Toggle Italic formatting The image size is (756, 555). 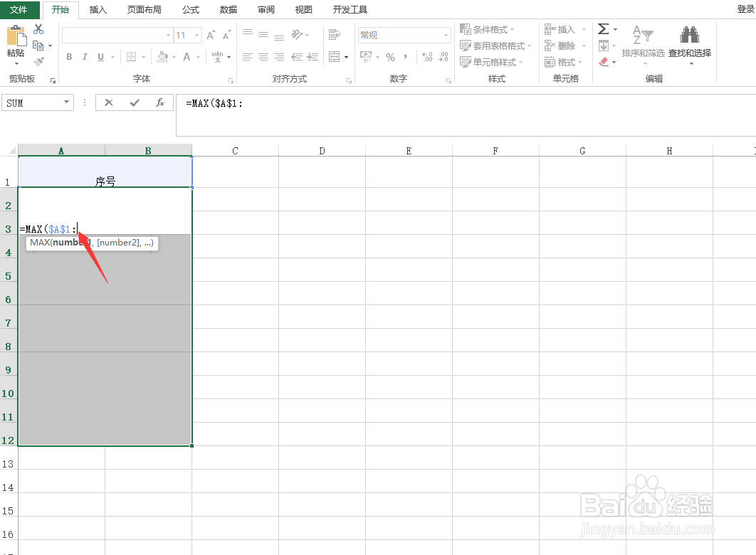85,57
